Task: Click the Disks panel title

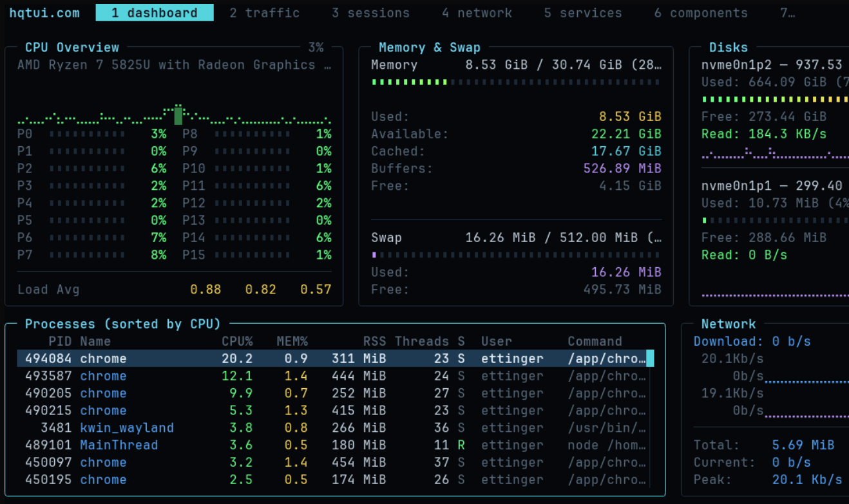Action: 729,48
